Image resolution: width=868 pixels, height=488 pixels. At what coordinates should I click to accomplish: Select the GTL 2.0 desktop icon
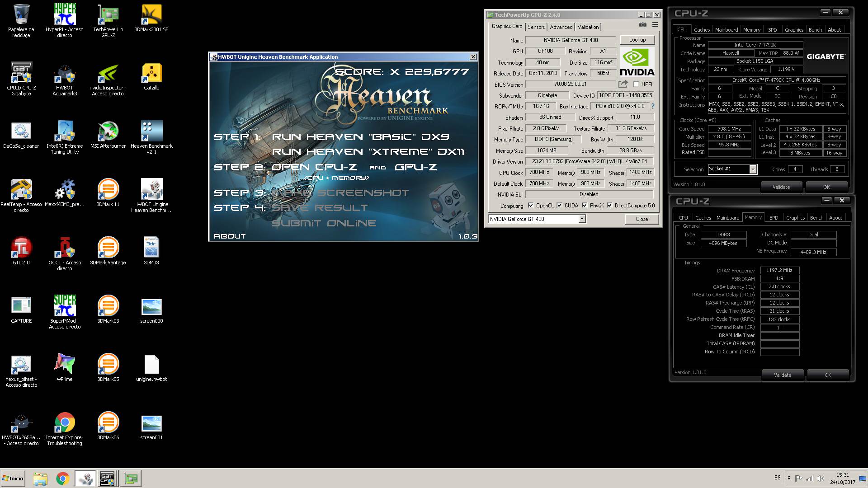tap(21, 251)
